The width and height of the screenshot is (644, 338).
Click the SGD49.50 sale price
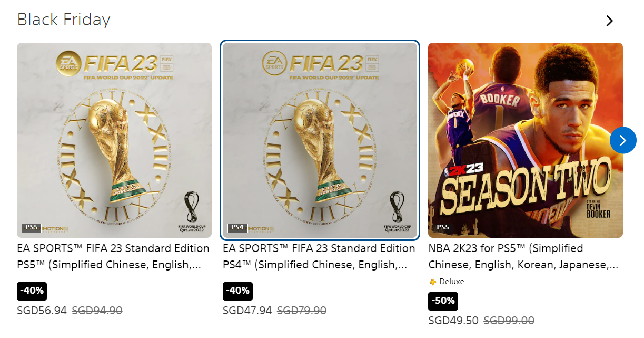[x=453, y=321]
